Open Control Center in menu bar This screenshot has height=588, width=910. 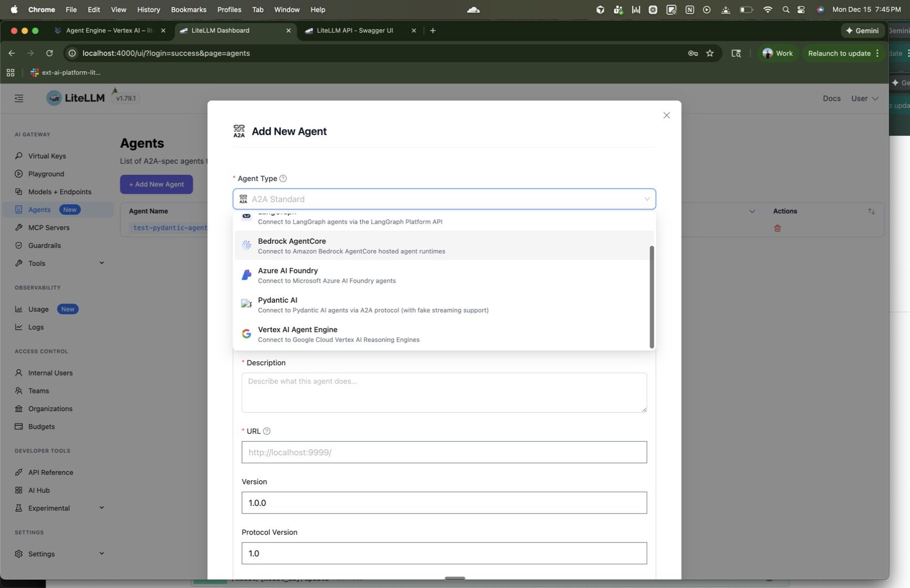click(801, 9)
